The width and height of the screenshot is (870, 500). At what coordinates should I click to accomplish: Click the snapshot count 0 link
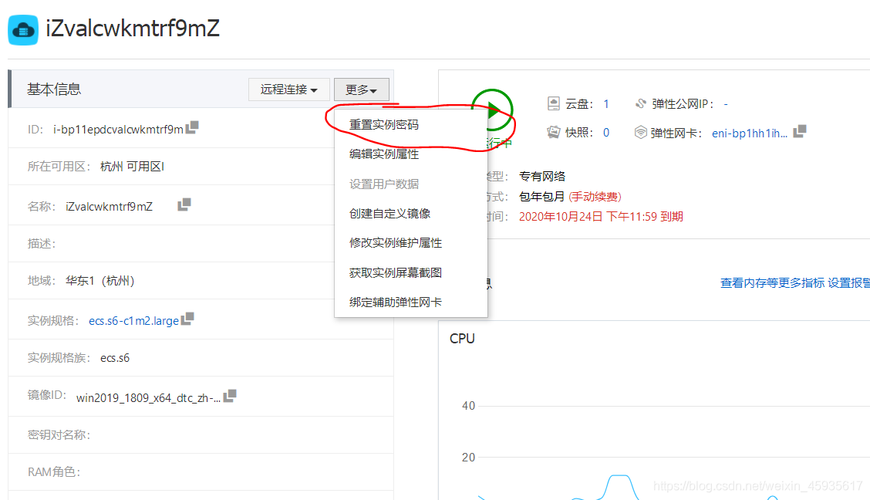coord(606,133)
